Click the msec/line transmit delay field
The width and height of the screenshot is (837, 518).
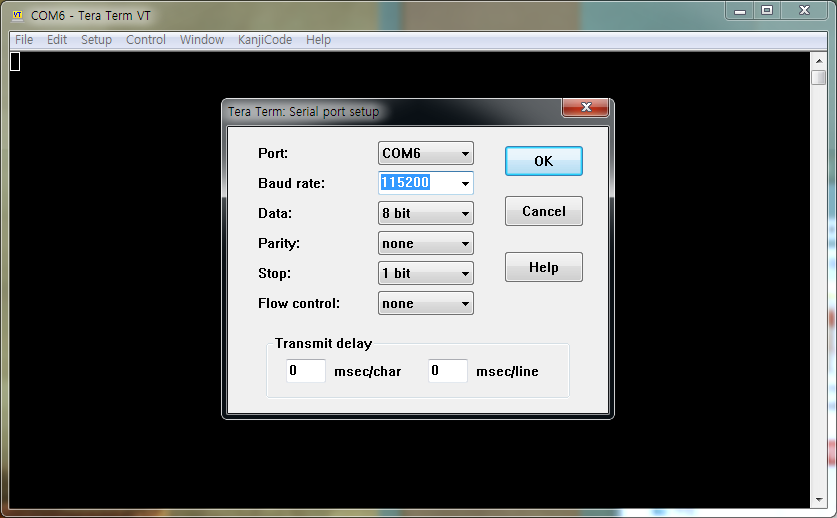click(447, 371)
